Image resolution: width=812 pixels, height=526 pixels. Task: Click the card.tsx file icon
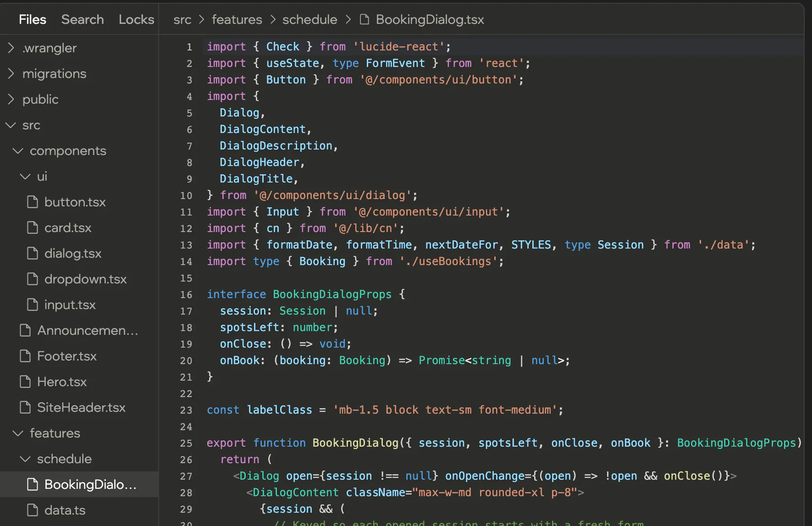click(33, 227)
